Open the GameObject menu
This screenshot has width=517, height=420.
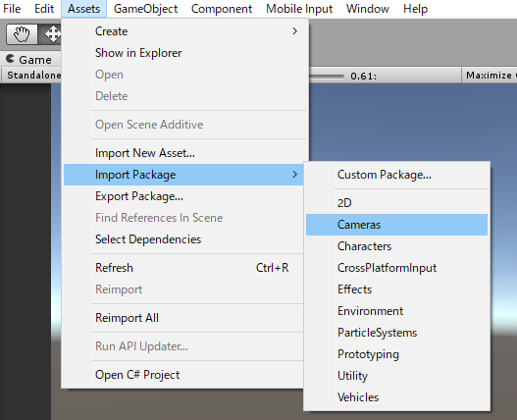pyautogui.click(x=145, y=9)
